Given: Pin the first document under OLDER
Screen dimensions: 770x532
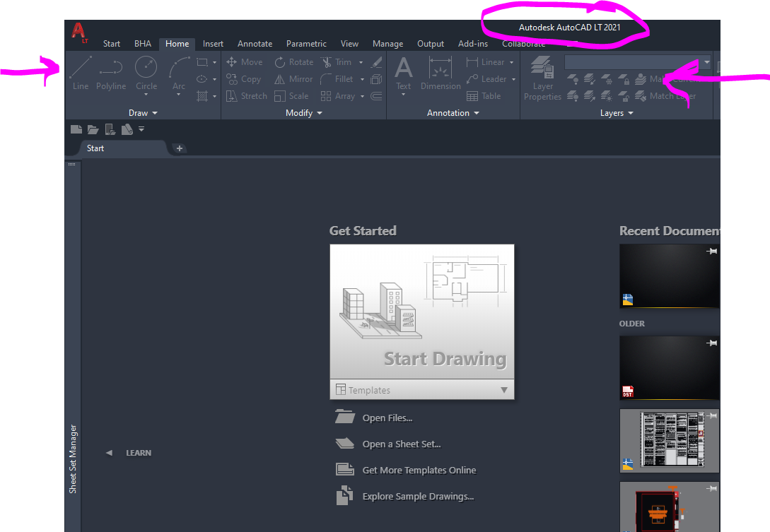Looking at the screenshot, I should pyautogui.click(x=712, y=343).
